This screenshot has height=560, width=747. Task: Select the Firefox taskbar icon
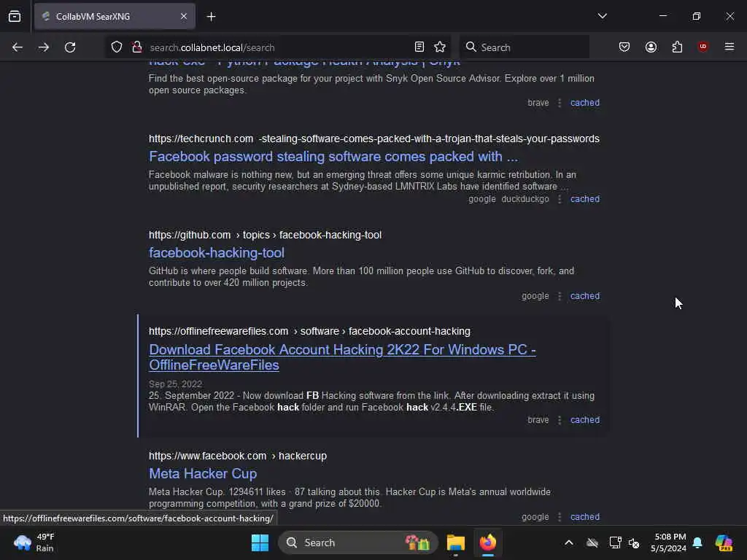(488, 542)
